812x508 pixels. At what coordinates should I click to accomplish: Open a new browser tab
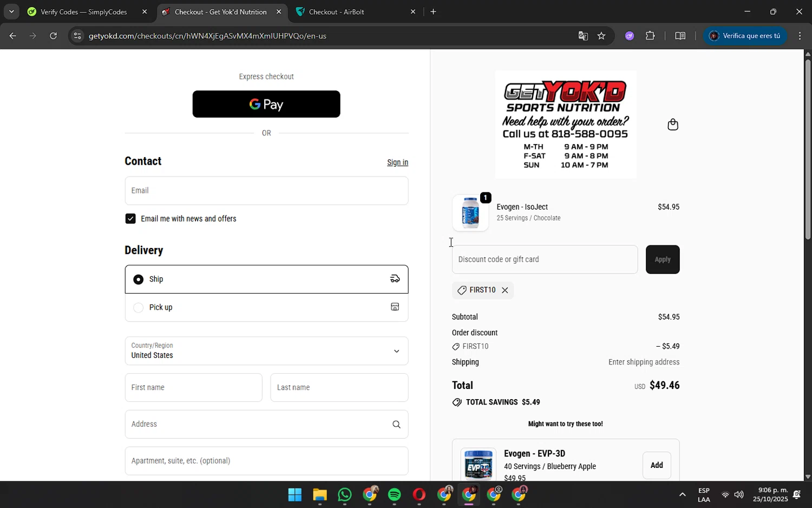pyautogui.click(x=433, y=12)
